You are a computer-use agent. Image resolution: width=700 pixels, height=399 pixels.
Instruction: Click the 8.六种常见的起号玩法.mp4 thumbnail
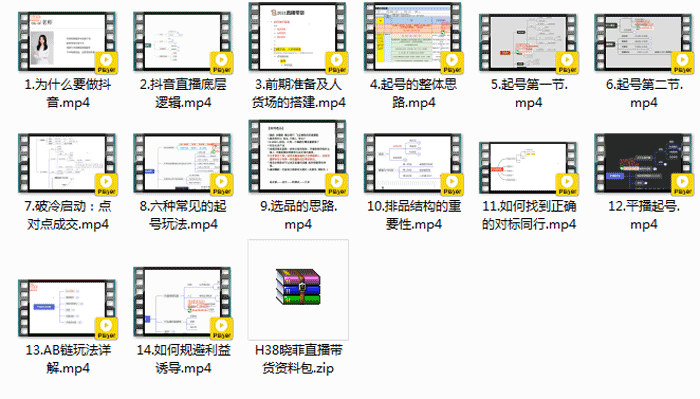click(x=183, y=164)
